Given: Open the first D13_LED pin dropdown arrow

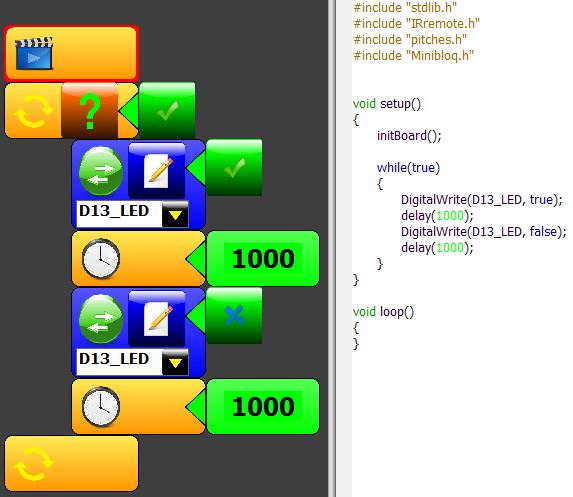Looking at the screenshot, I should 175,215.
